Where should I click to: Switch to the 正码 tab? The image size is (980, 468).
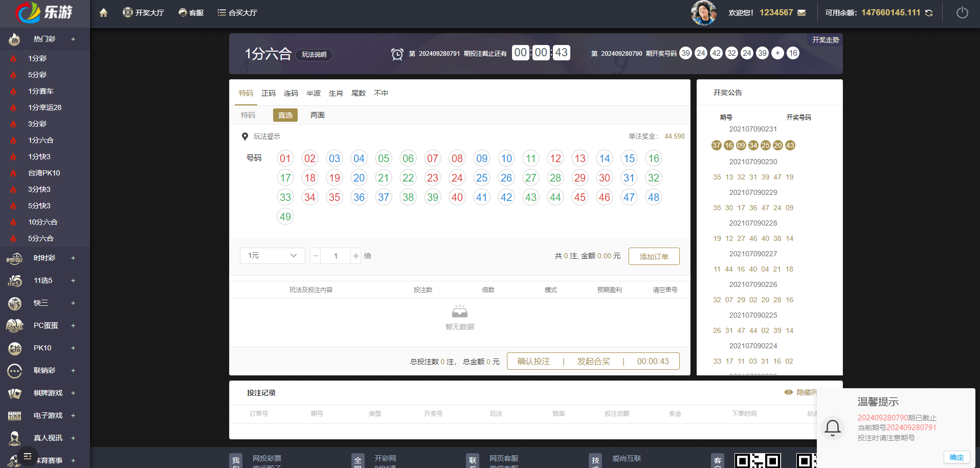pyautogui.click(x=269, y=93)
